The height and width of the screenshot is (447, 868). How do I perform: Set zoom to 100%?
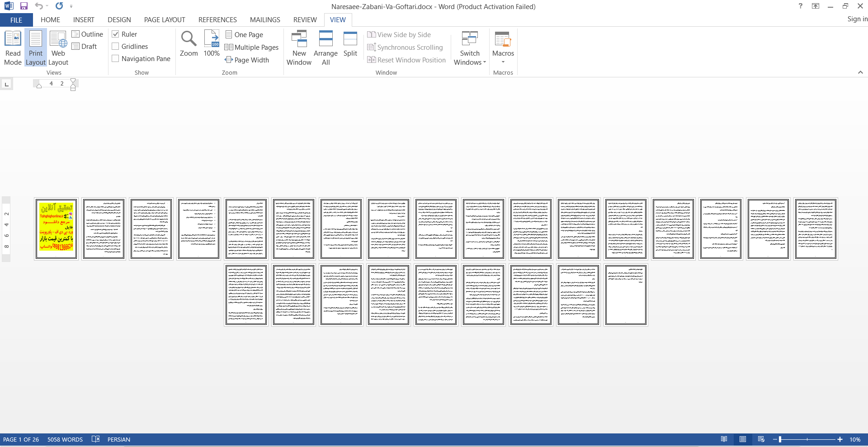tap(212, 44)
